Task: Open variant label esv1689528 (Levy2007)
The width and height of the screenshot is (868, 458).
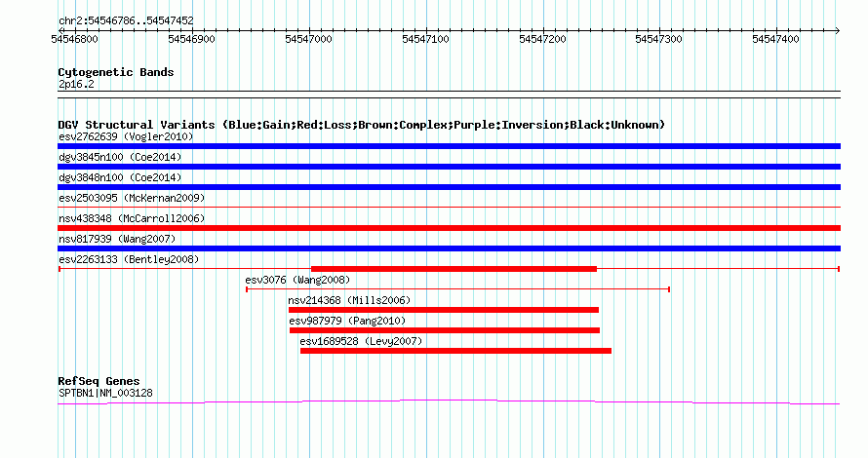Action: click(361, 341)
